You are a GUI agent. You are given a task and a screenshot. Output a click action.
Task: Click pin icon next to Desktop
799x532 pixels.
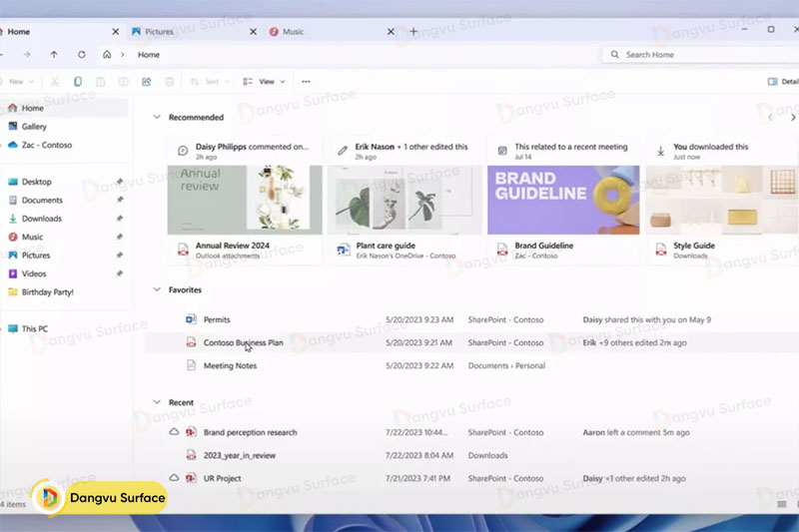119,182
